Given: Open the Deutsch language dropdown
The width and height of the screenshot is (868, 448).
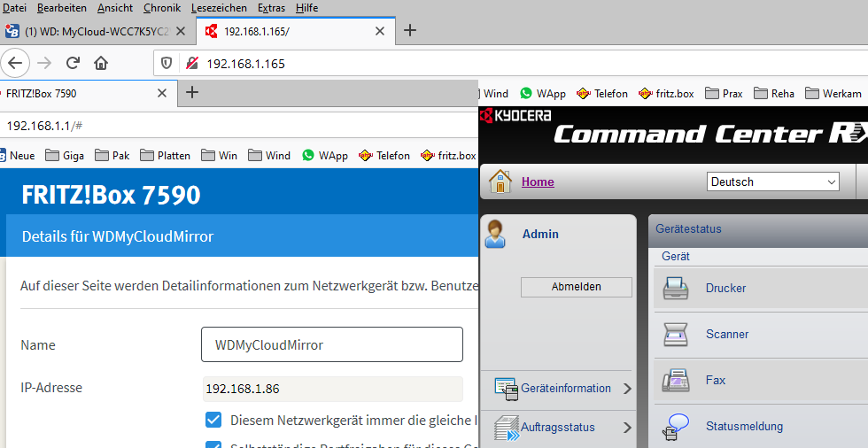Looking at the screenshot, I should [x=772, y=182].
